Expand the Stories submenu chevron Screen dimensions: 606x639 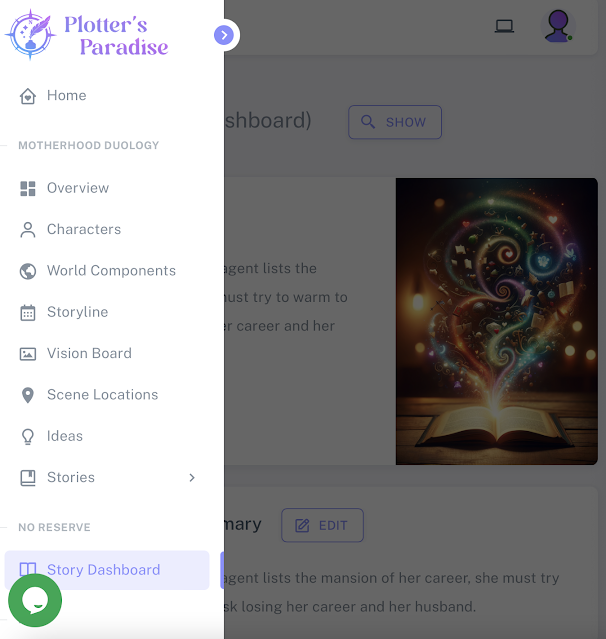[192, 478]
